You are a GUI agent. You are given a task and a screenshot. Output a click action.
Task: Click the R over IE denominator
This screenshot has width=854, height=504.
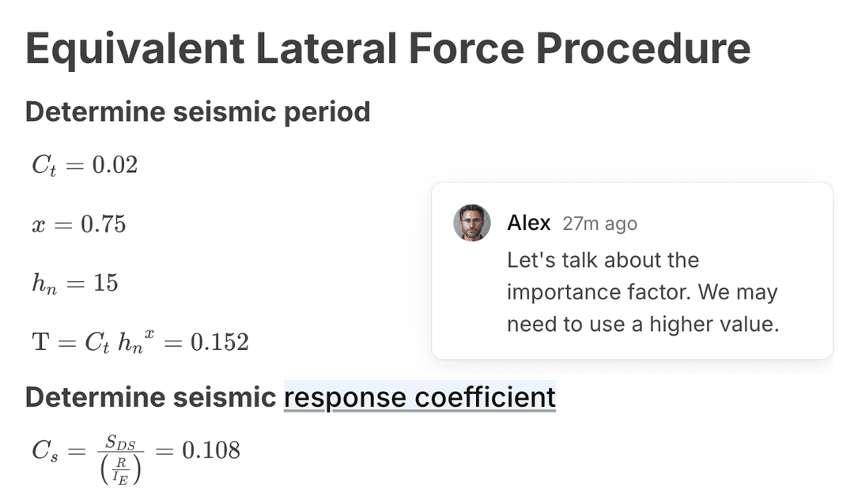pyautogui.click(x=120, y=470)
